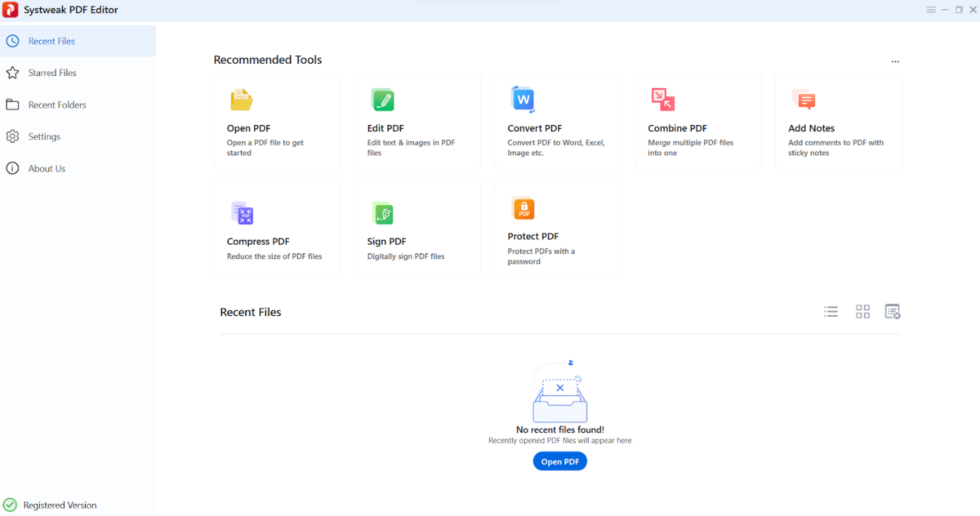This screenshot has width=980, height=516.
Task: Click 'Reduce the size of PDF files'
Action: 274,256
